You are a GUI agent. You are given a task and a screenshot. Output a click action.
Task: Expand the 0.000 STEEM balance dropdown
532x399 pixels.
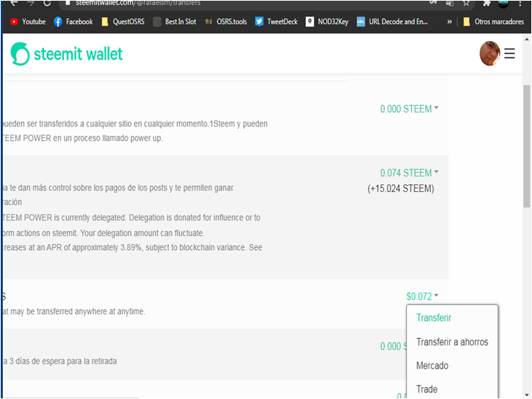pos(409,109)
